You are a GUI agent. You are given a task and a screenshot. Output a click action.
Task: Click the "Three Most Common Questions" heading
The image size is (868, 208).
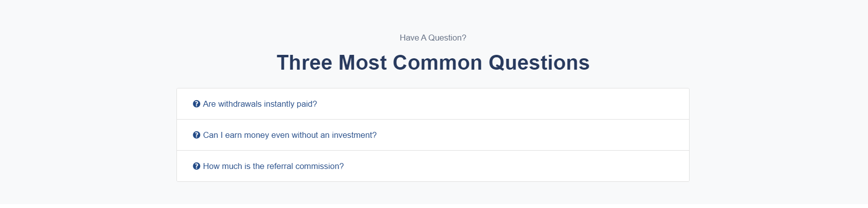pyautogui.click(x=433, y=63)
